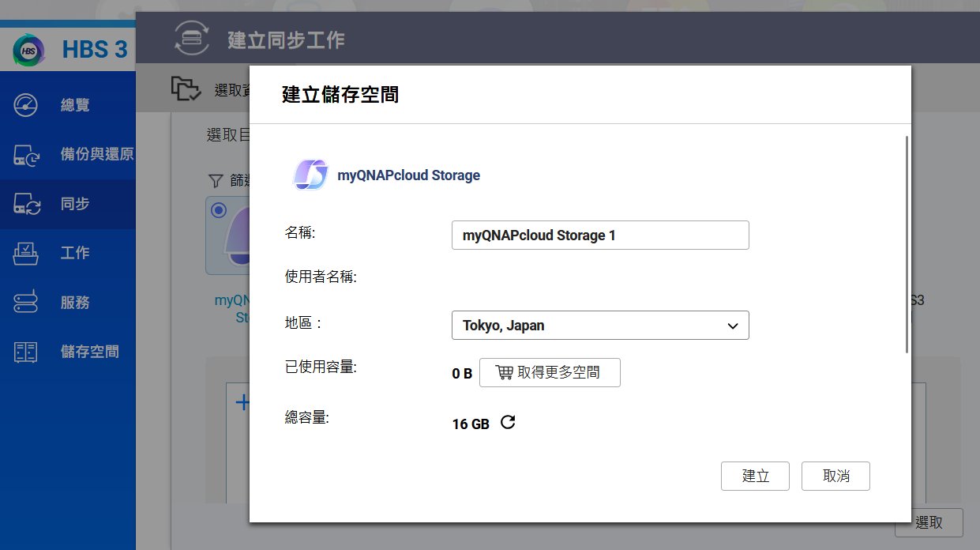Click the filter funnel icon behind dialog
Screen dimensions: 980x550
tap(215, 181)
